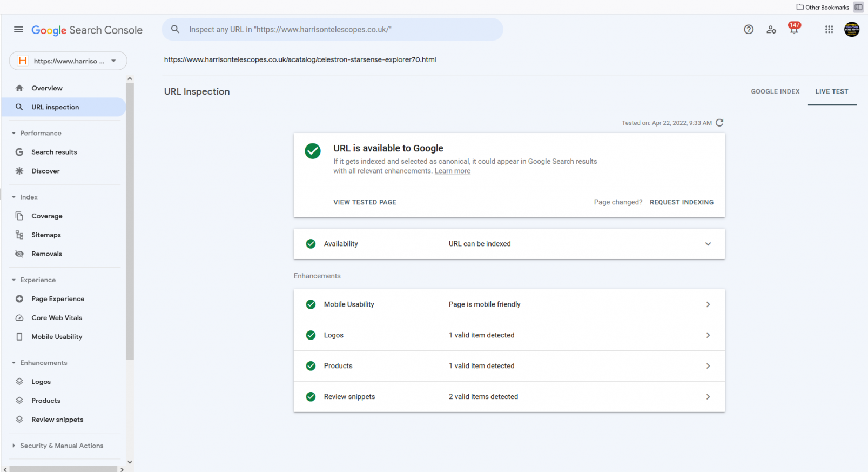
Task: Collapse the Performance sidebar section
Action: (14, 133)
